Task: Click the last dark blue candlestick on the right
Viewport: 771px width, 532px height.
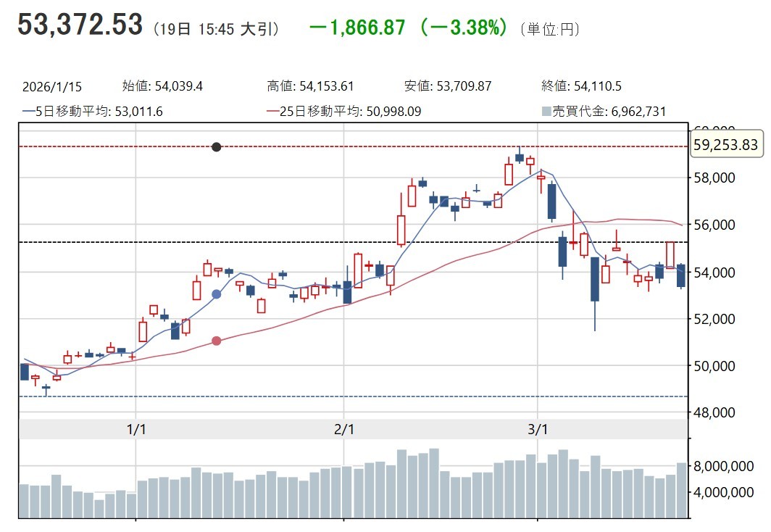Action: pyautogui.click(x=681, y=276)
